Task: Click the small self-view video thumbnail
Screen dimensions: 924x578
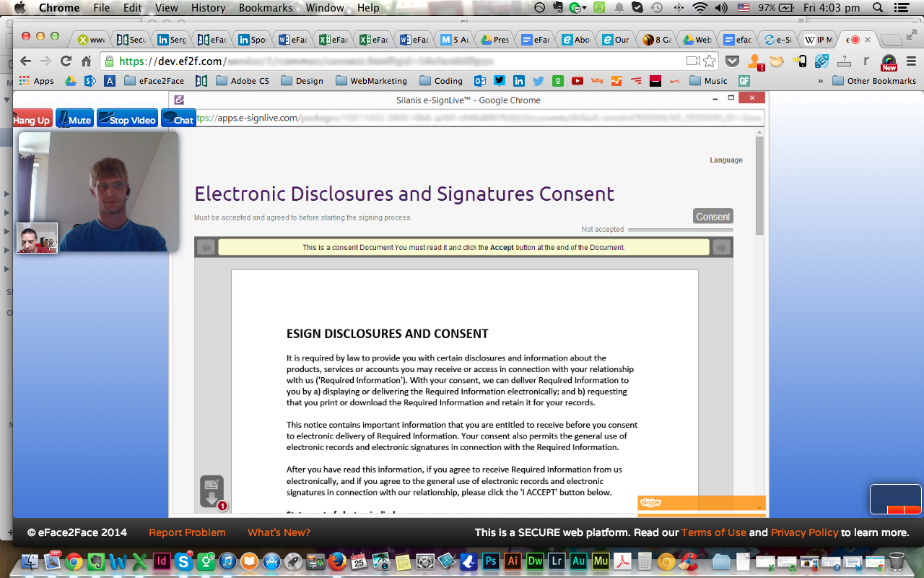Action: click(37, 238)
